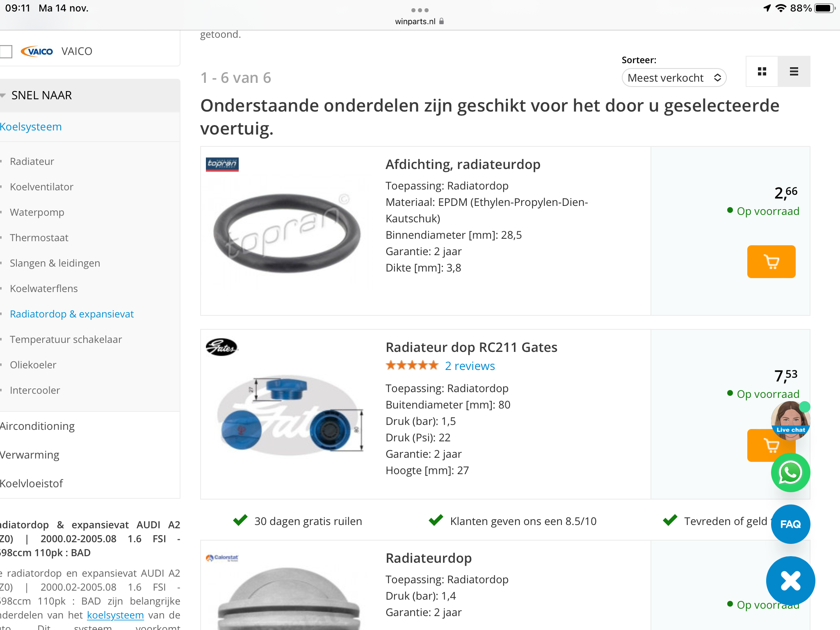Open the Meest verkocht sort dropdown
This screenshot has width=840, height=630.
tap(674, 78)
